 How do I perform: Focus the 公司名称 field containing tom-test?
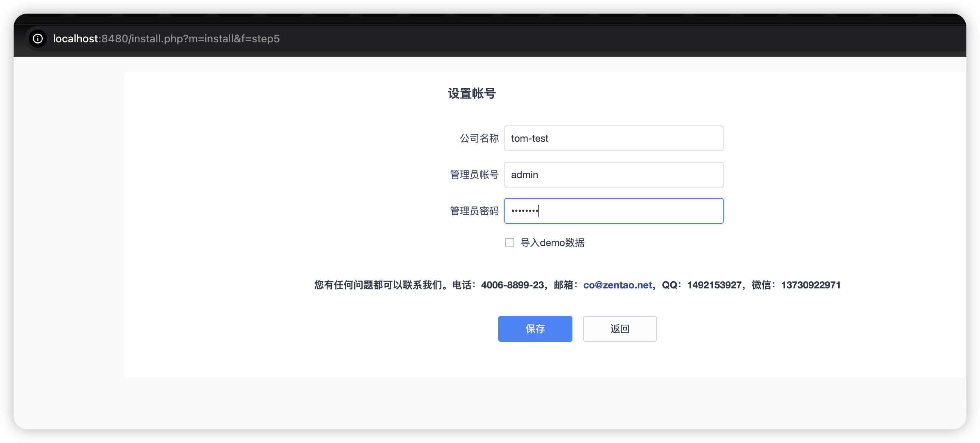click(x=613, y=138)
